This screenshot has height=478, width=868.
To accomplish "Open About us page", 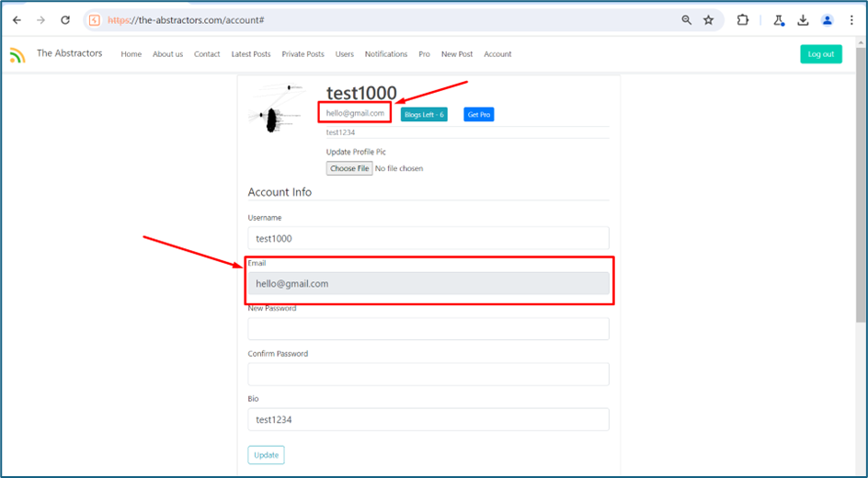I will click(x=167, y=54).
